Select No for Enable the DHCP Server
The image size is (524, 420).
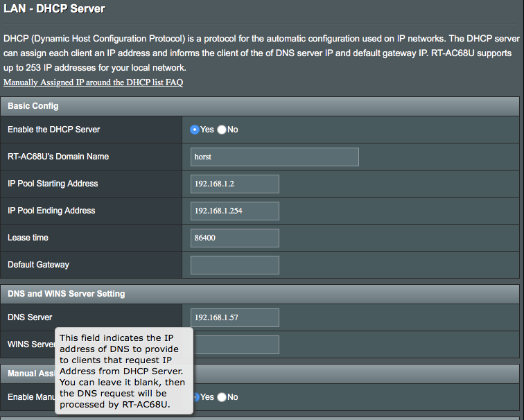[x=222, y=130]
